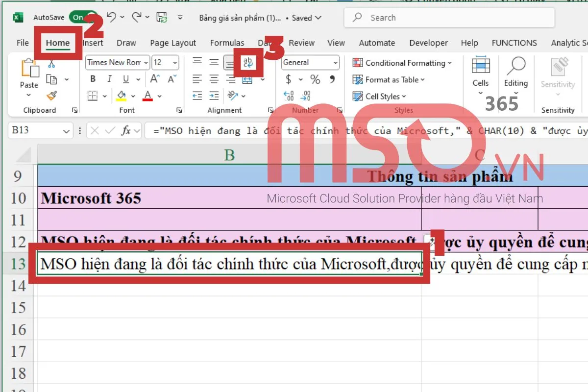This screenshot has width=588, height=392.
Task: Open the Paste options arrow
Action: point(29,96)
